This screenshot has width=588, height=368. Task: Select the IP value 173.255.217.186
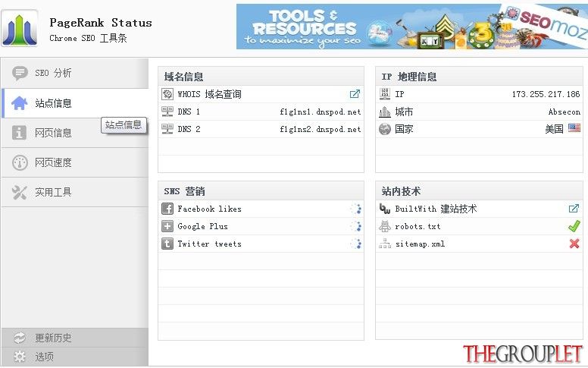pos(546,94)
